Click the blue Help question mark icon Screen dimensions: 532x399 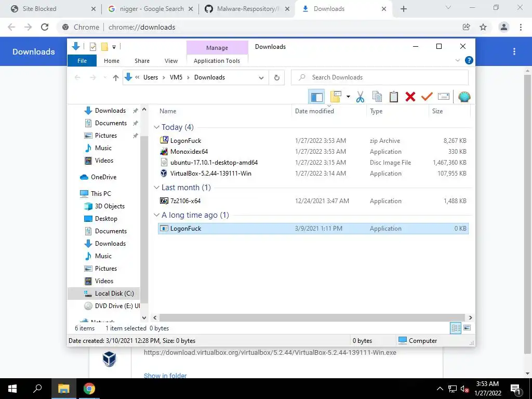pyautogui.click(x=469, y=60)
